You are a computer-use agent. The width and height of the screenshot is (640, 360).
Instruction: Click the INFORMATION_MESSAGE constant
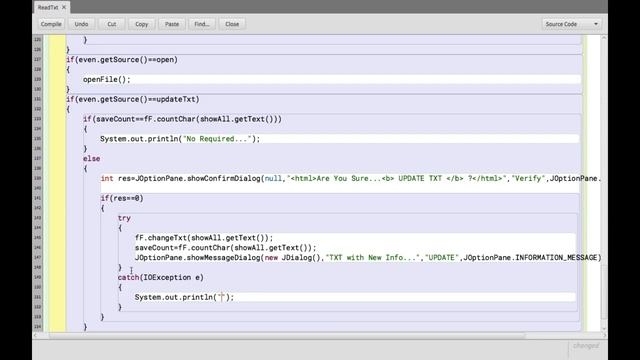(x=556, y=258)
